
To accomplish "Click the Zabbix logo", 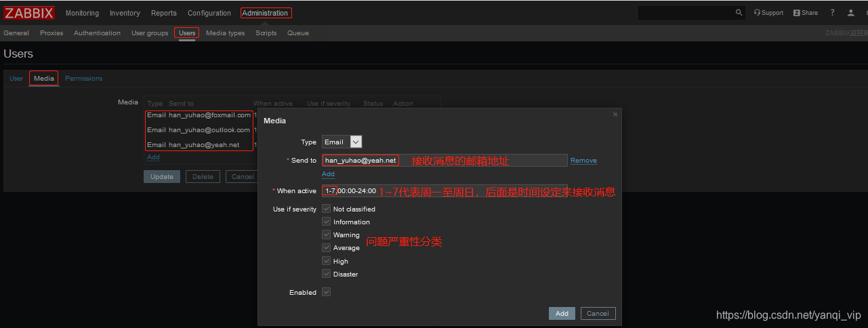I will pos(29,13).
